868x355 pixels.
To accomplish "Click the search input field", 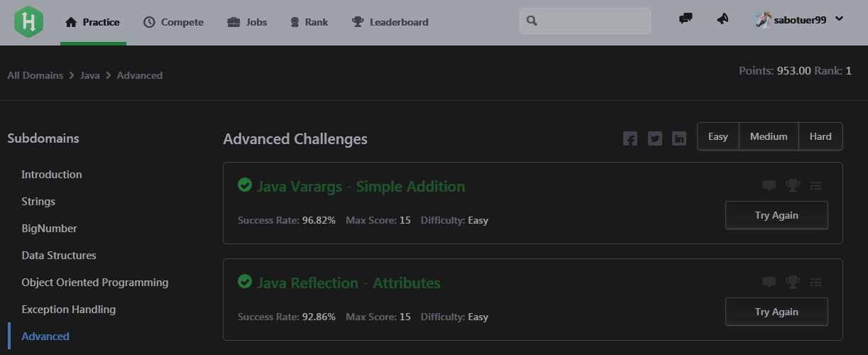I will point(585,21).
